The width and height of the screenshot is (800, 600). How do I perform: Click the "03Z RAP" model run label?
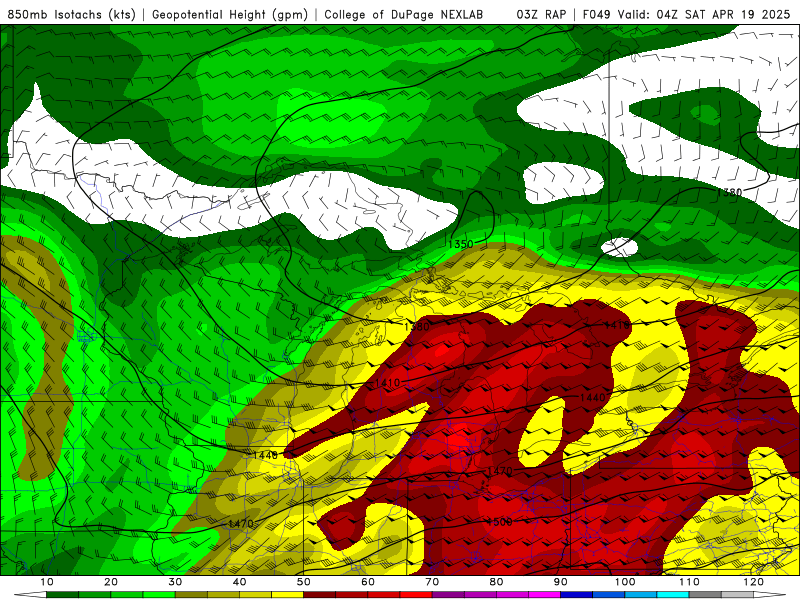541,15
